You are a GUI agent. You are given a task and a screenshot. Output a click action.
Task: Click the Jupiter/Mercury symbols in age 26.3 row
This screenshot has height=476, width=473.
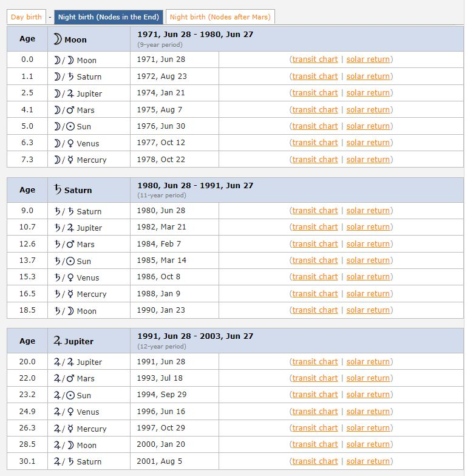[x=64, y=428]
